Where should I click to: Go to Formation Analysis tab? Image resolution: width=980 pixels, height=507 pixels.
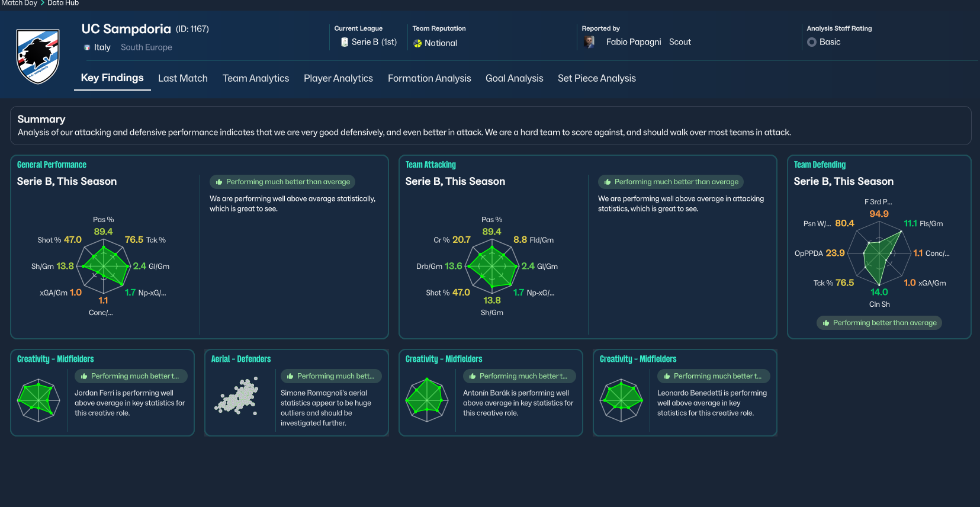click(429, 78)
